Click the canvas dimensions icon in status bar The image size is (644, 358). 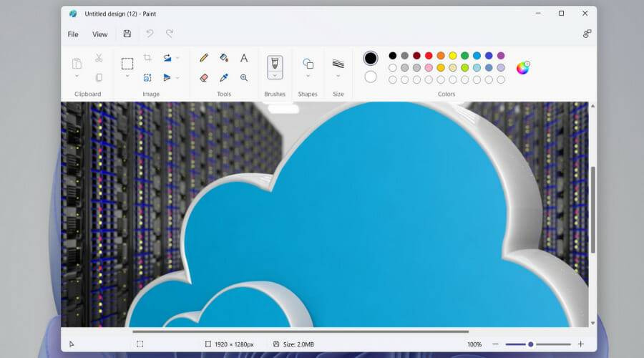(x=208, y=344)
